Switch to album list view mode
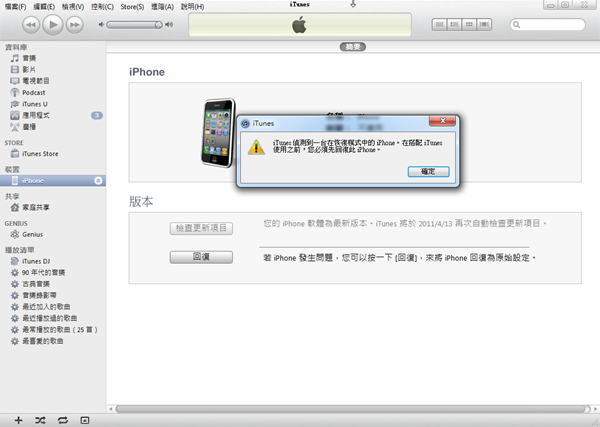 pos(454,24)
